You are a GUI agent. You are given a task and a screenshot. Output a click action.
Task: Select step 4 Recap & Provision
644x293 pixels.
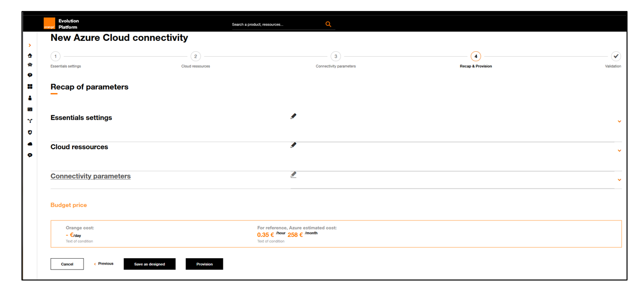click(476, 56)
